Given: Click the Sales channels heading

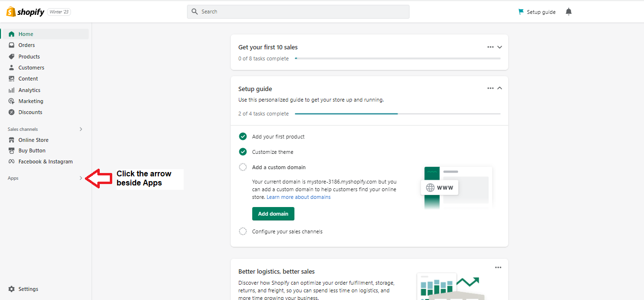Looking at the screenshot, I should [x=23, y=129].
